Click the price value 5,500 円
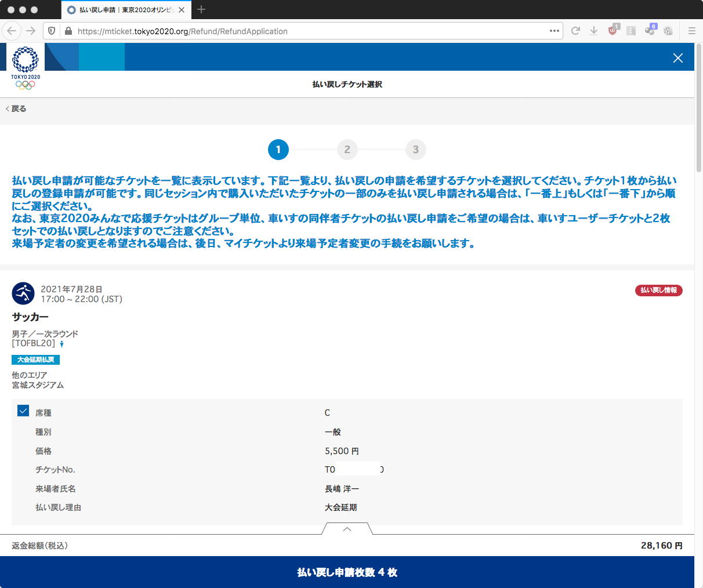Screen dimensions: 703x588 342,451
